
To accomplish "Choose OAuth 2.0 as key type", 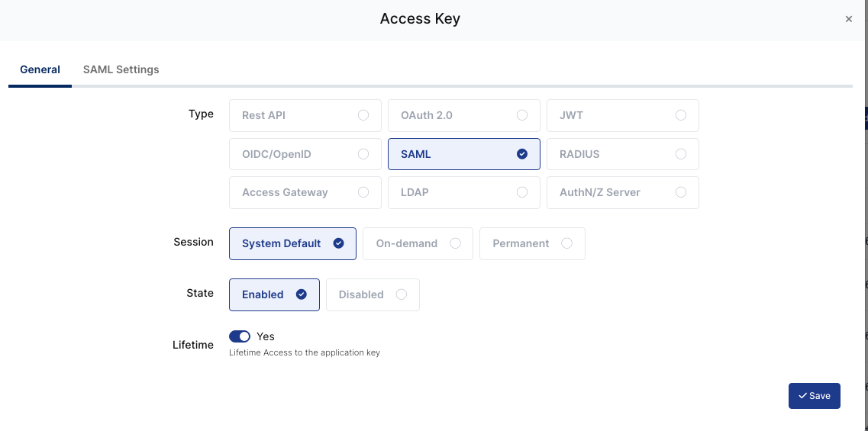I will click(x=463, y=115).
